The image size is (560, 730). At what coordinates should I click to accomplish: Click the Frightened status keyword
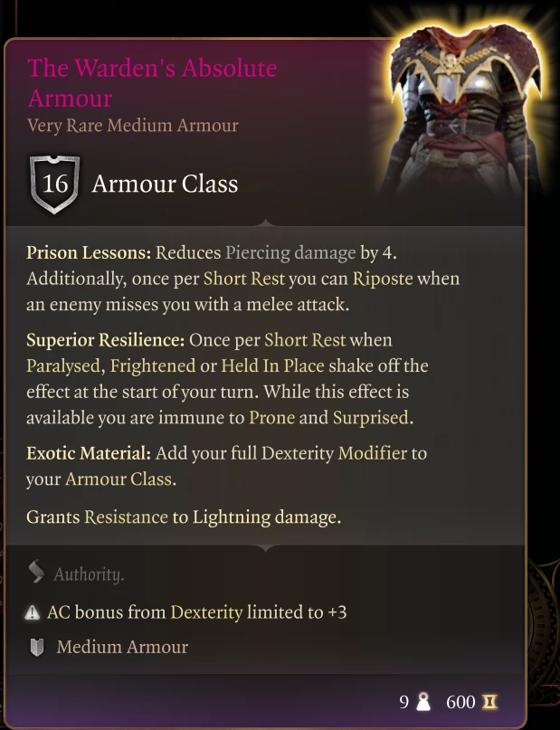153,366
